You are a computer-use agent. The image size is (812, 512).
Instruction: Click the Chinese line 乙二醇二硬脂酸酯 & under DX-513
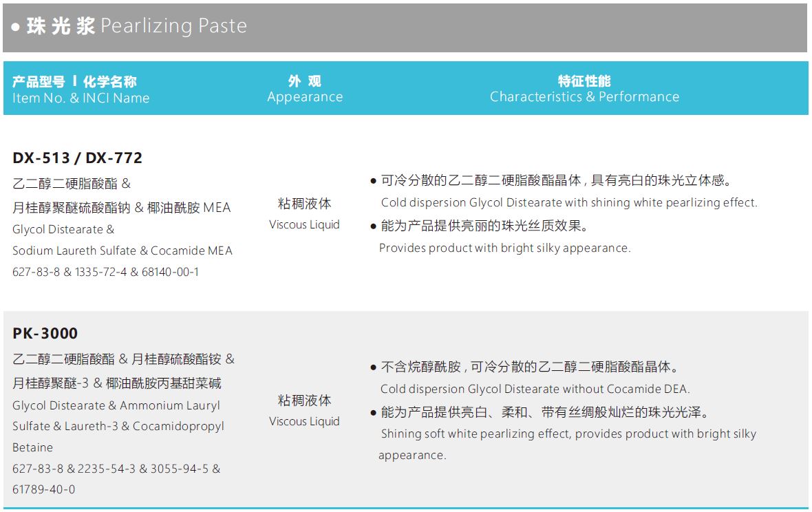click(x=72, y=184)
